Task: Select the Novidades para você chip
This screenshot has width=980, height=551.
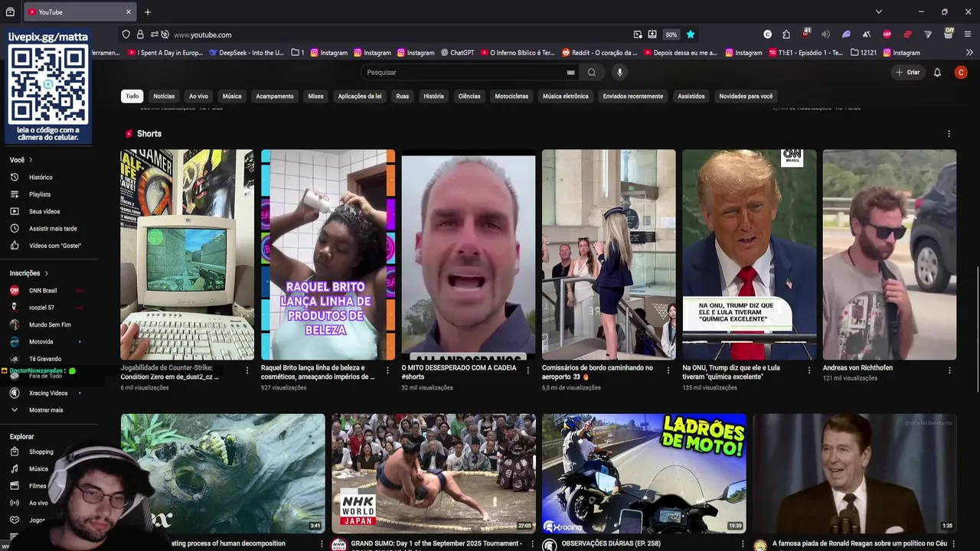Action: click(x=746, y=96)
